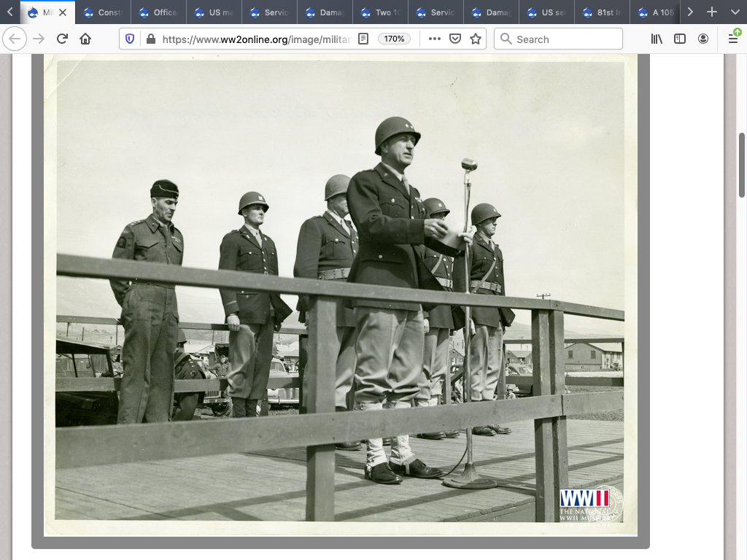The width and height of the screenshot is (747, 560).
Task: Reset the 170% zoom level badge
Action: point(395,39)
